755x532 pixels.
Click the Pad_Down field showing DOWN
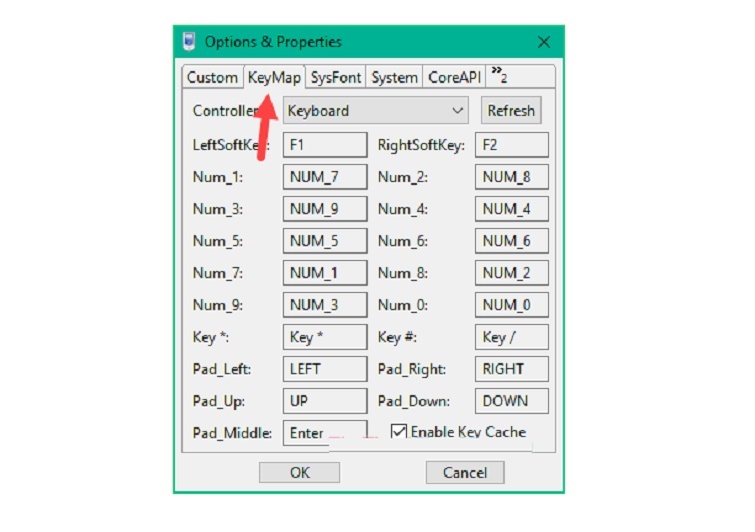pyautogui.click(x=511, y=401)
